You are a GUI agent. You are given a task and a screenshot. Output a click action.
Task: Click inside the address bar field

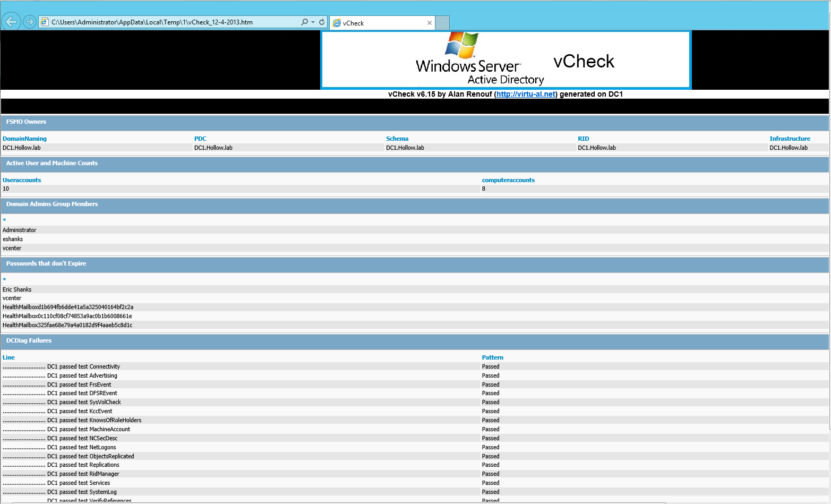tap(159, 22)
